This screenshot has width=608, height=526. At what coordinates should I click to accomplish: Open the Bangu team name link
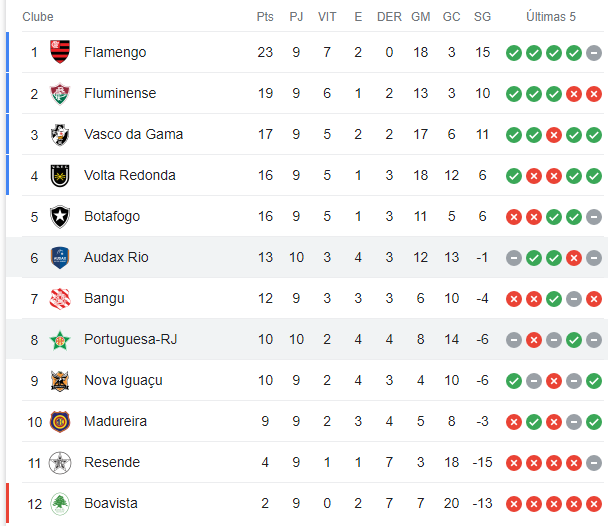pyautogui.click(x=104, y=298)
